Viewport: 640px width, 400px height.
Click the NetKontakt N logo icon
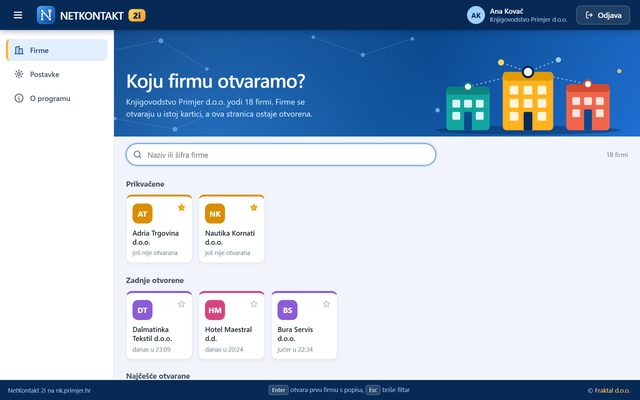click(x=46, y=15)
